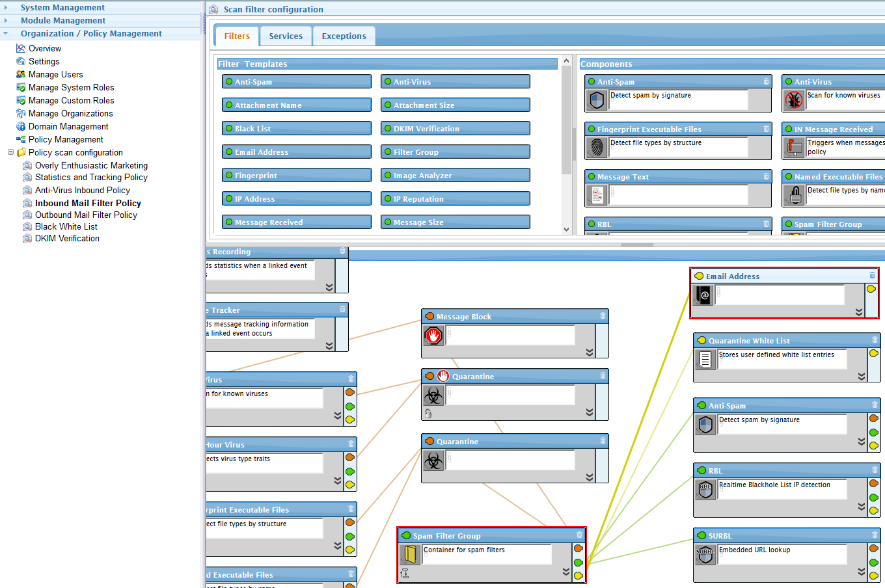Expand the Spam Filter Group node details
The width and height of the screenshot is (885, 588).
pos(566,572)
